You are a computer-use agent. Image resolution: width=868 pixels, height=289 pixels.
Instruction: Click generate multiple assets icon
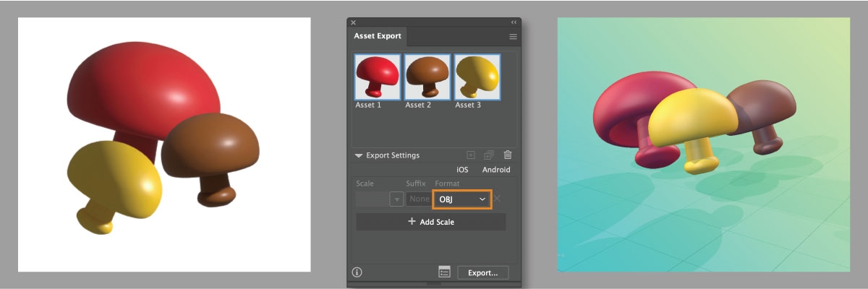489,155
